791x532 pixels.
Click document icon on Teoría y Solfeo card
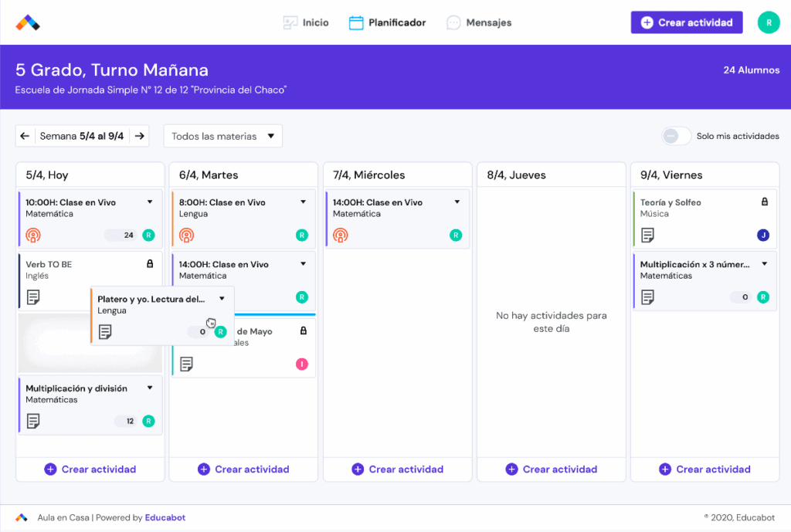[x=648, y=236]
